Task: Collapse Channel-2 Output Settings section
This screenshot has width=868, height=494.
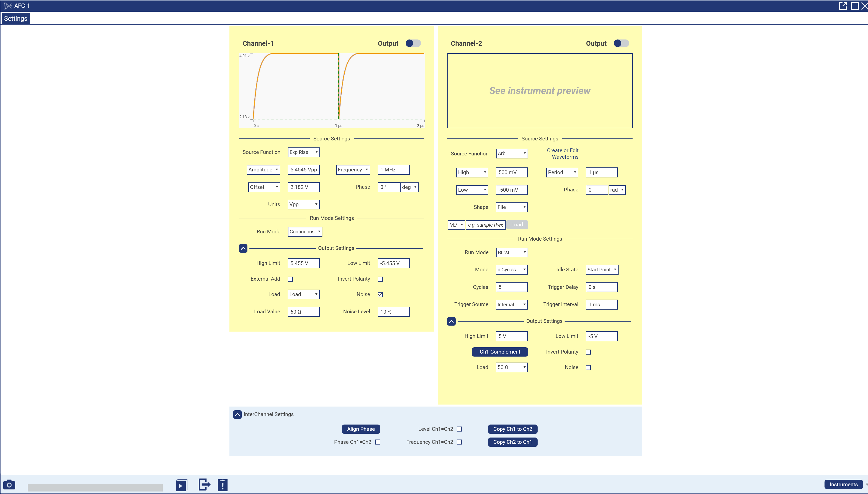Action: click(451, 321)
